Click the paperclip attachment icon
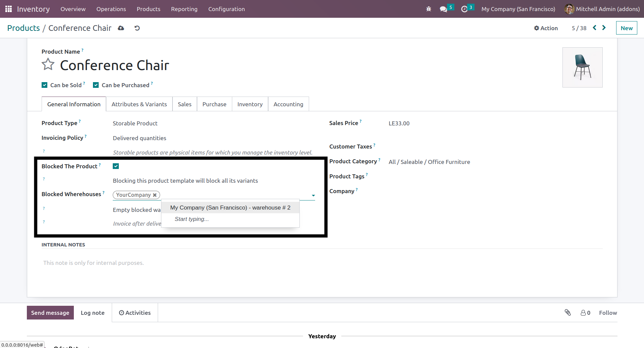This screenshot has width=644, height=348. (x=567, y=312)
